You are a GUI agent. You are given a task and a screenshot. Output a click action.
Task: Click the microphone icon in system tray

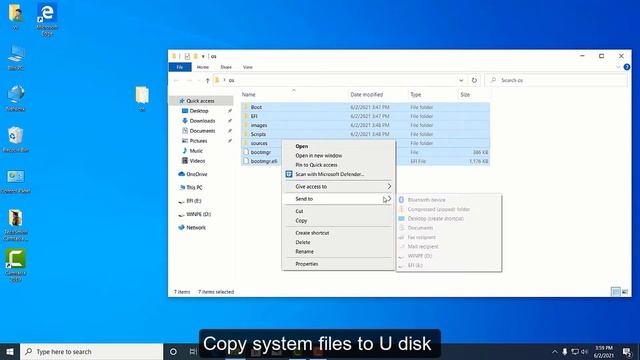tap(565, 351)
